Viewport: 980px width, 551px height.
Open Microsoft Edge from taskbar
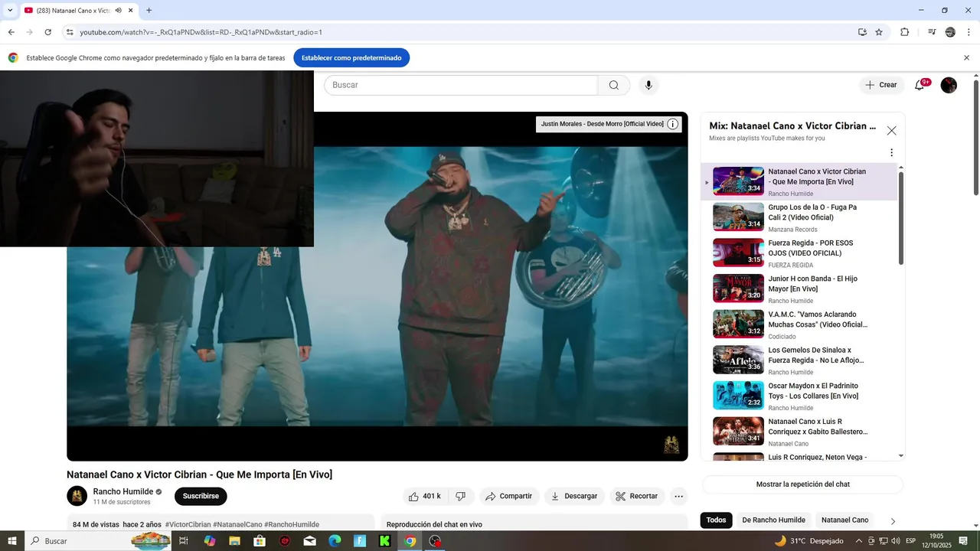335,541
